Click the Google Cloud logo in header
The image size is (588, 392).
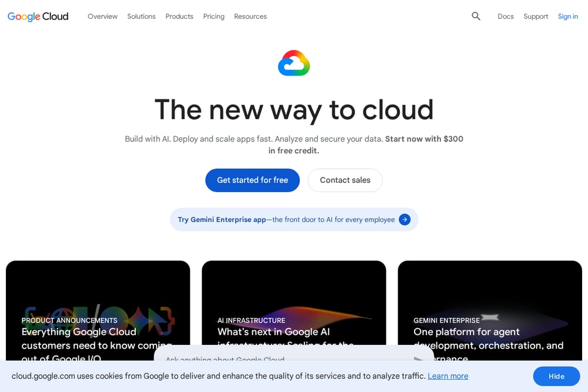point(38,16)
